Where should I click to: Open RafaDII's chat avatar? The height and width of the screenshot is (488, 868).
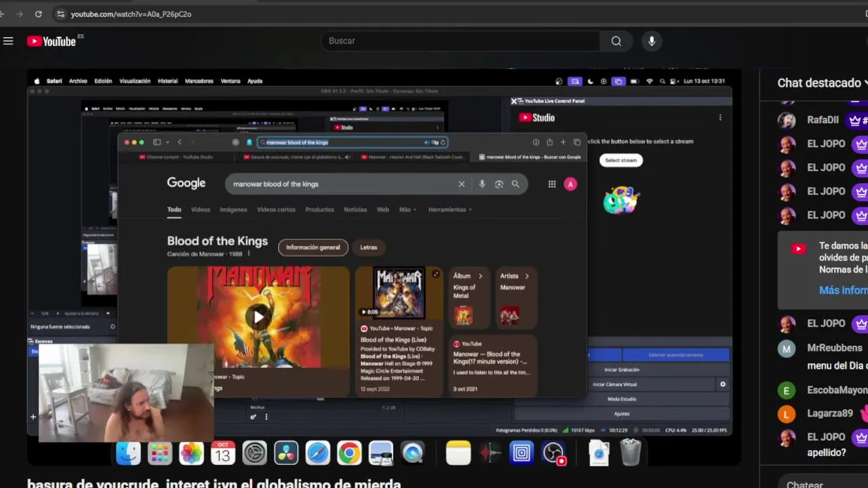[x=787, y=120]
